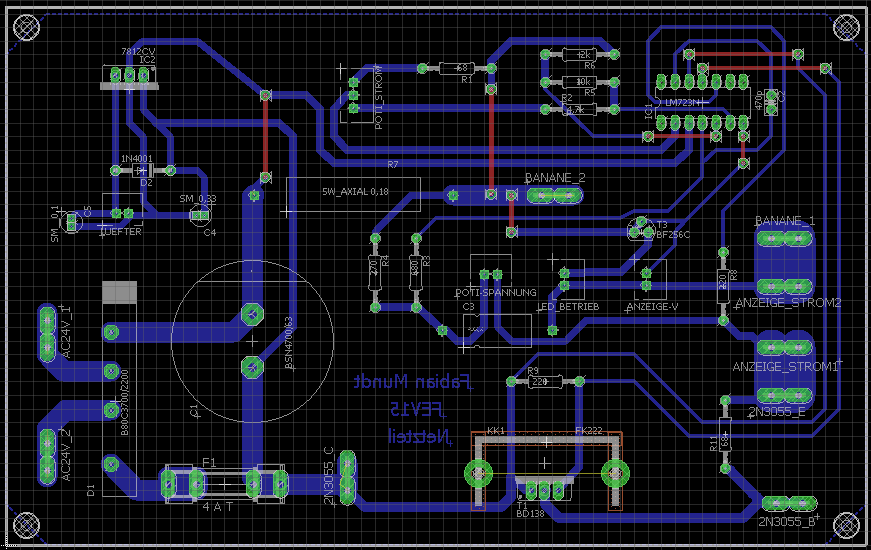Click the 1N4001 diode D2

pos(143,171)
